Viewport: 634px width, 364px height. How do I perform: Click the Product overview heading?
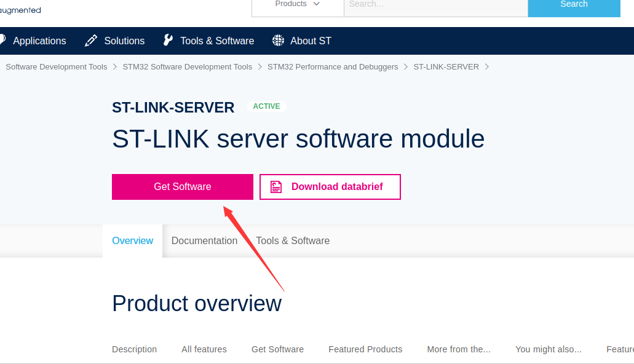(x=197, y=303)
